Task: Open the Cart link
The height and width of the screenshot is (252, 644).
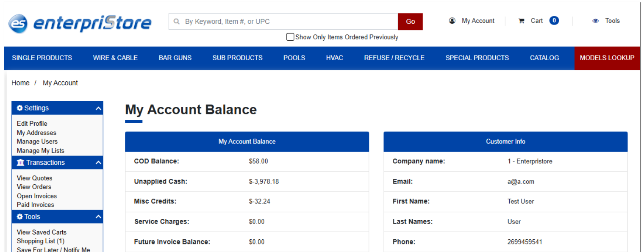Action: tap(536, 21)
